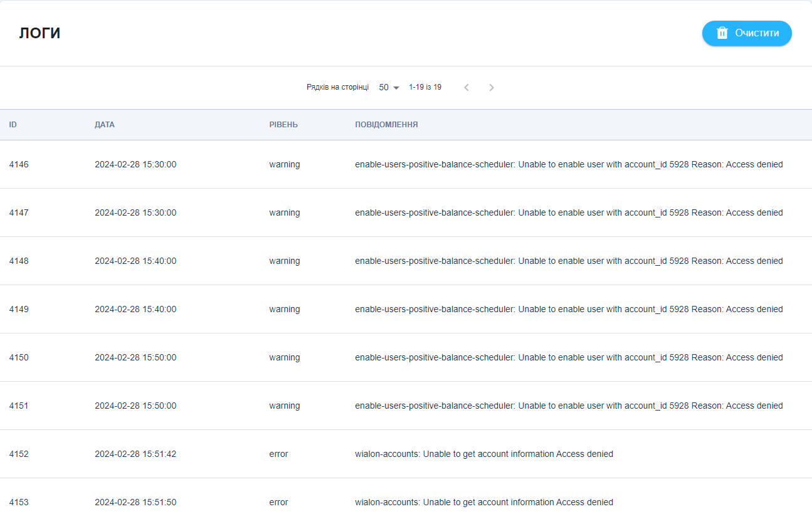Click error level in row 4152
This screenshot has width=812, height=524.
279,454
